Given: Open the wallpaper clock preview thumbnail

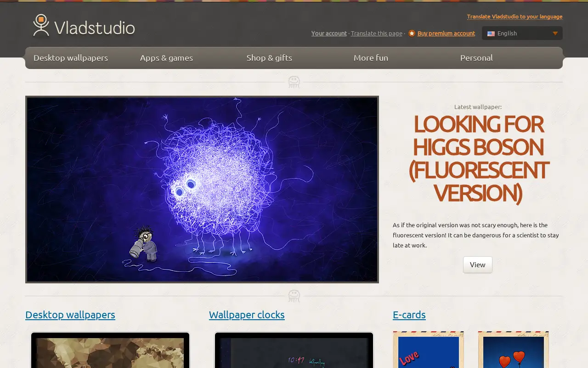Looking at the screenshot, I should point(294,350).
